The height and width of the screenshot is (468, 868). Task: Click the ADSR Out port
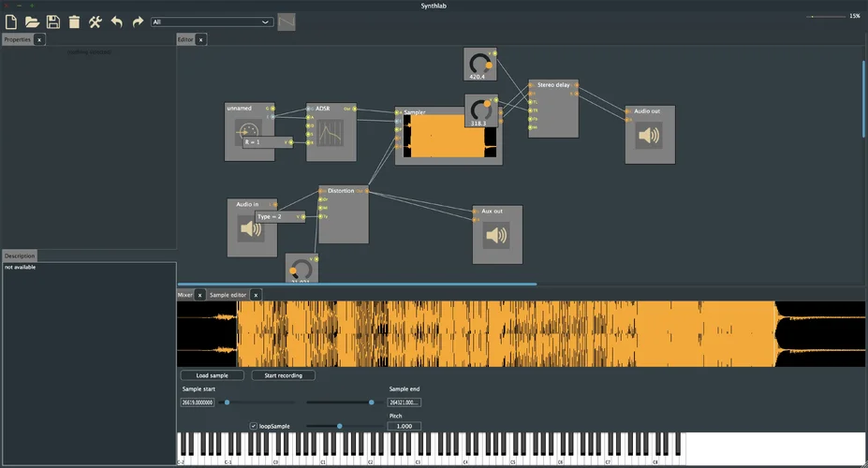click(354, 109)
